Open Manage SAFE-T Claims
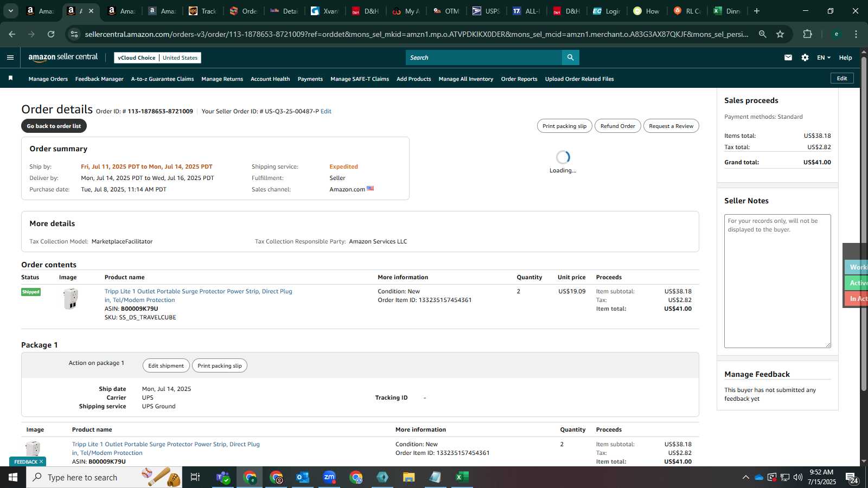Screen dimensions: 868x488 360,79
